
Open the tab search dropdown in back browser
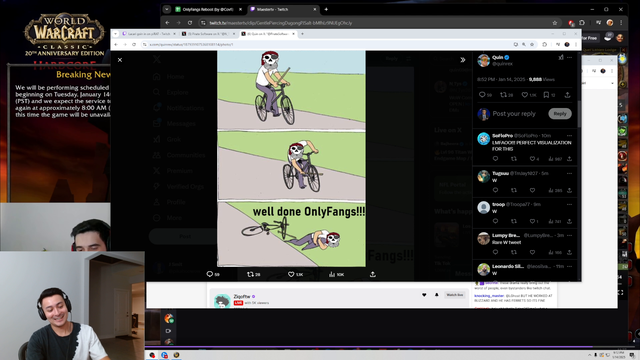[167, 9]
